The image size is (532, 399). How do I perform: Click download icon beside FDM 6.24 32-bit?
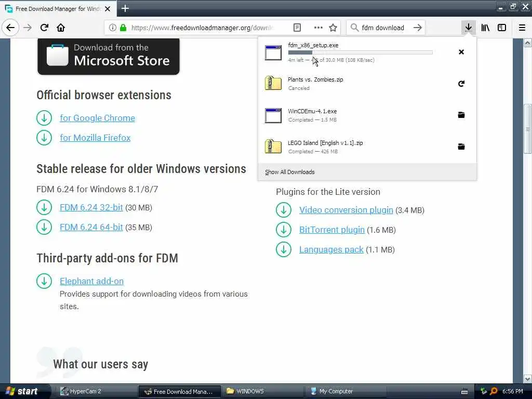pos(44,207)
